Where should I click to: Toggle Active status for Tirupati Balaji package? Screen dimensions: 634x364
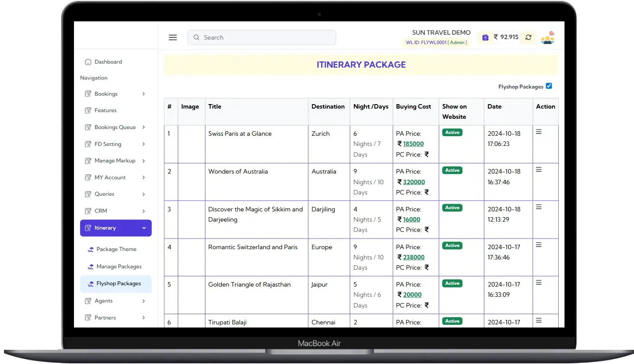click(x=452, y=321)
